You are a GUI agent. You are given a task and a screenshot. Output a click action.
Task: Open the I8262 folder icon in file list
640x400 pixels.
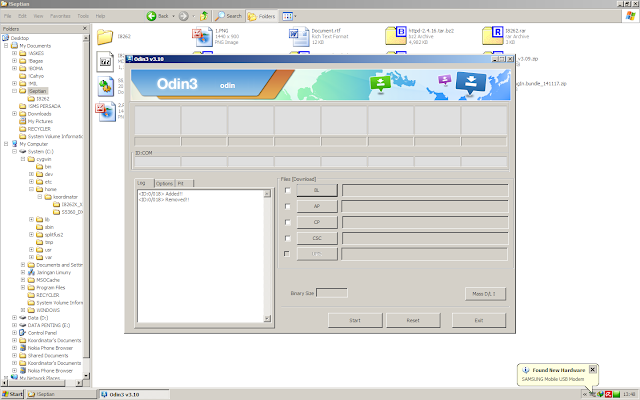[x=105, y=37]
